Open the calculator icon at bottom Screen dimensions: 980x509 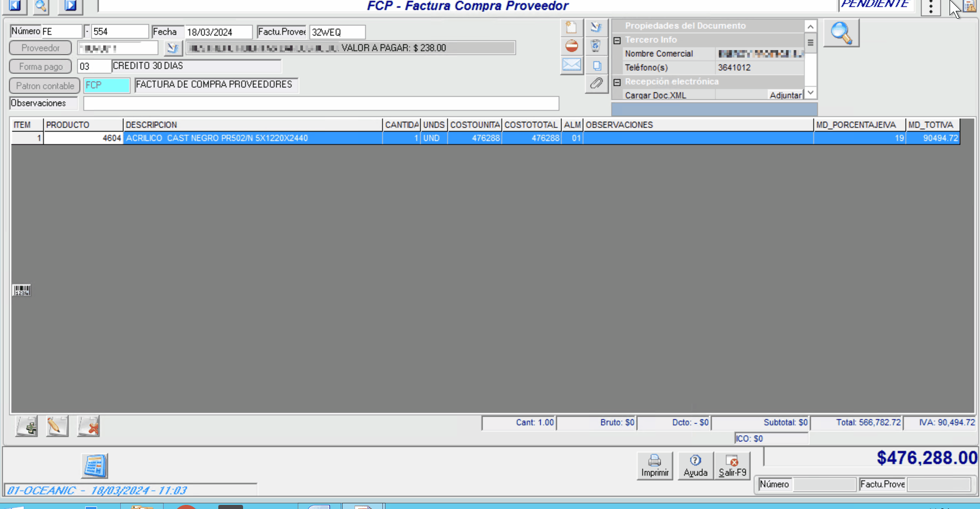(x=94, y=466)
